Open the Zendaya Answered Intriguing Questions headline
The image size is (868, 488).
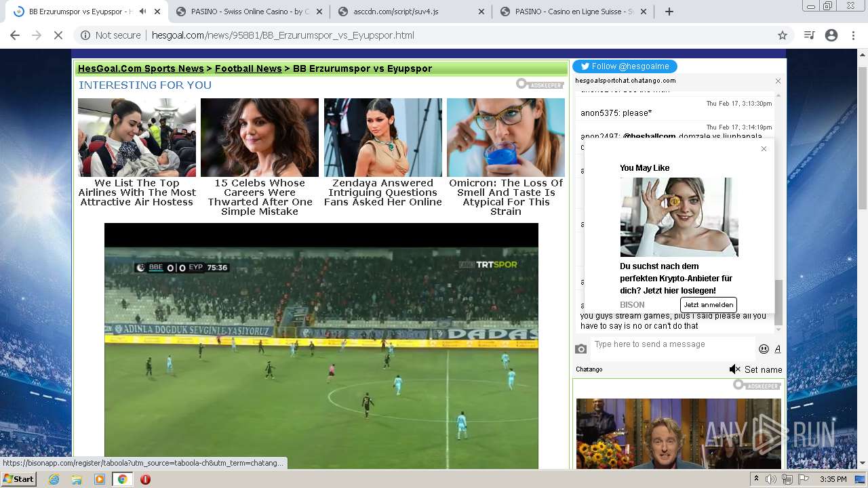click(x=383, y=192)
